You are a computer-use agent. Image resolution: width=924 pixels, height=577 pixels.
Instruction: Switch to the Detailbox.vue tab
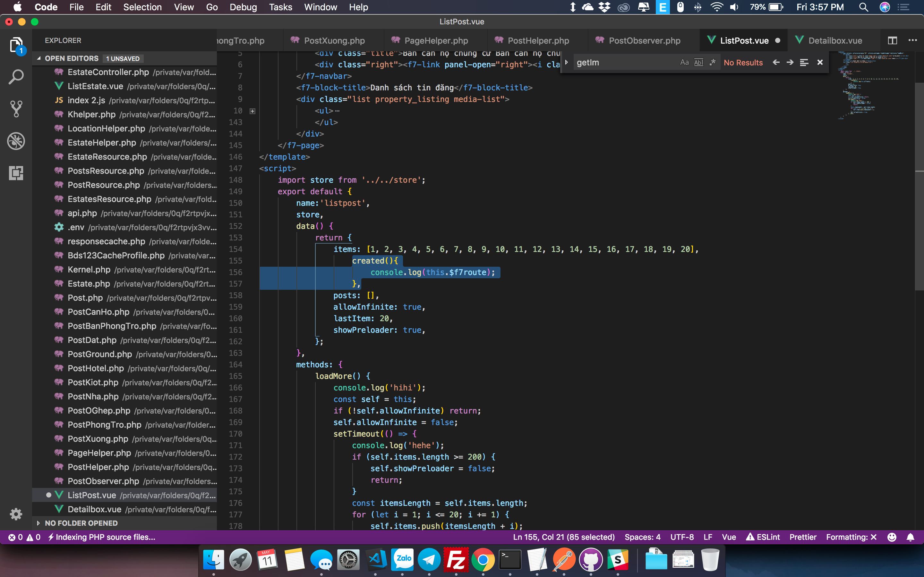pyautogui.click(x=835, y=40)
